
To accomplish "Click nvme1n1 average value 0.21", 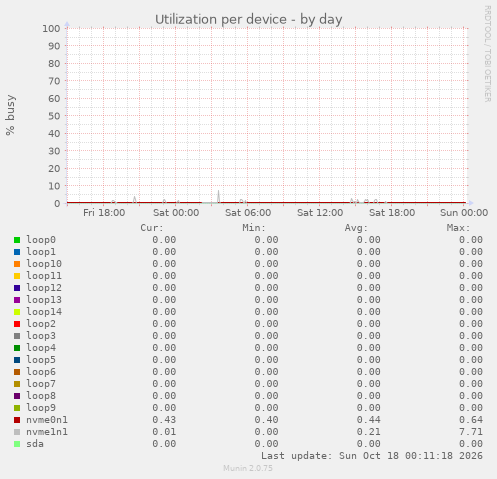I will pos(369,432).
